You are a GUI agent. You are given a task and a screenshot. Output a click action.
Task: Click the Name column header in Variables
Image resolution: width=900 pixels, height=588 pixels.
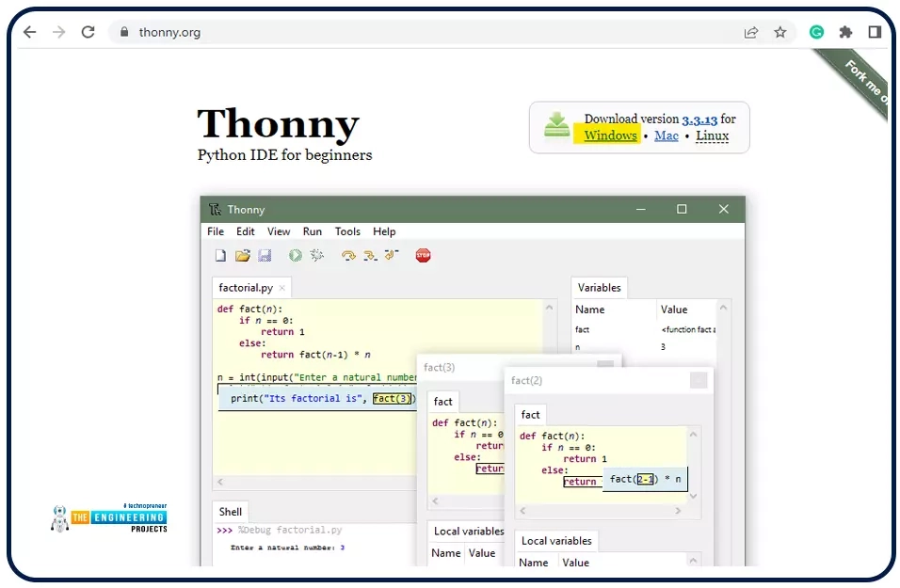coord(590,310)
